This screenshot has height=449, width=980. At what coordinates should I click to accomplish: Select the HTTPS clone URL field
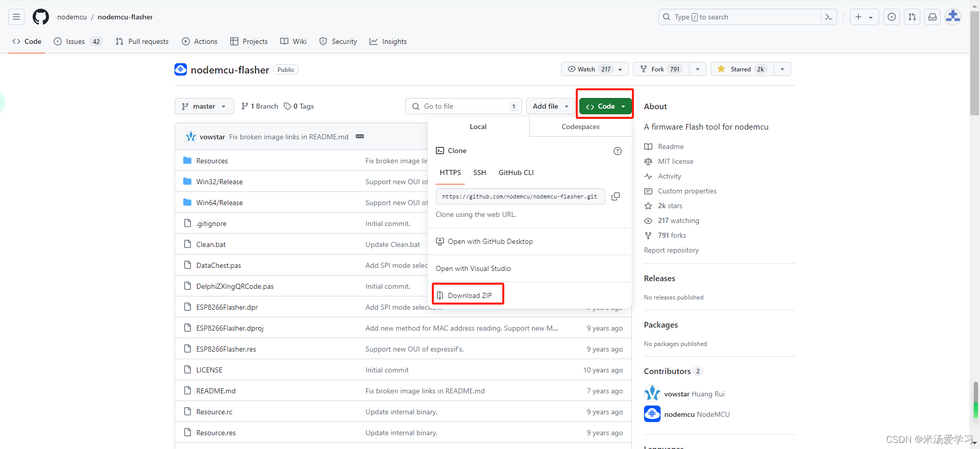coord(520,196)
